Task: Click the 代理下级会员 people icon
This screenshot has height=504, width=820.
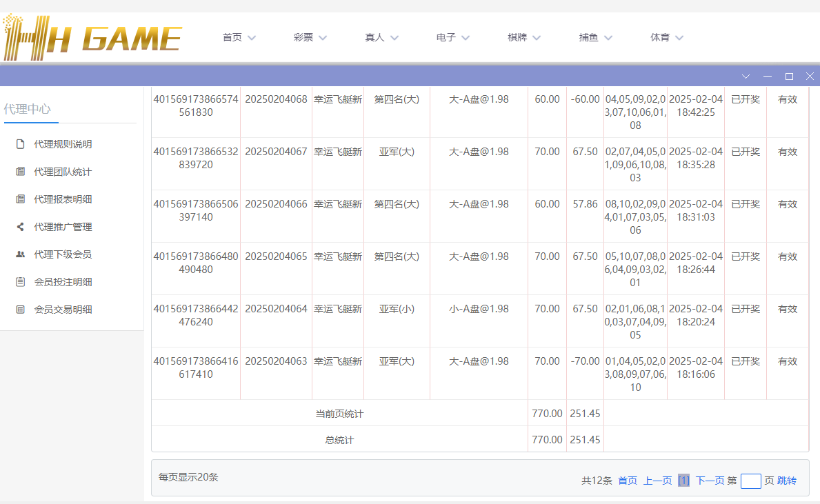Action: coord(21,254)
